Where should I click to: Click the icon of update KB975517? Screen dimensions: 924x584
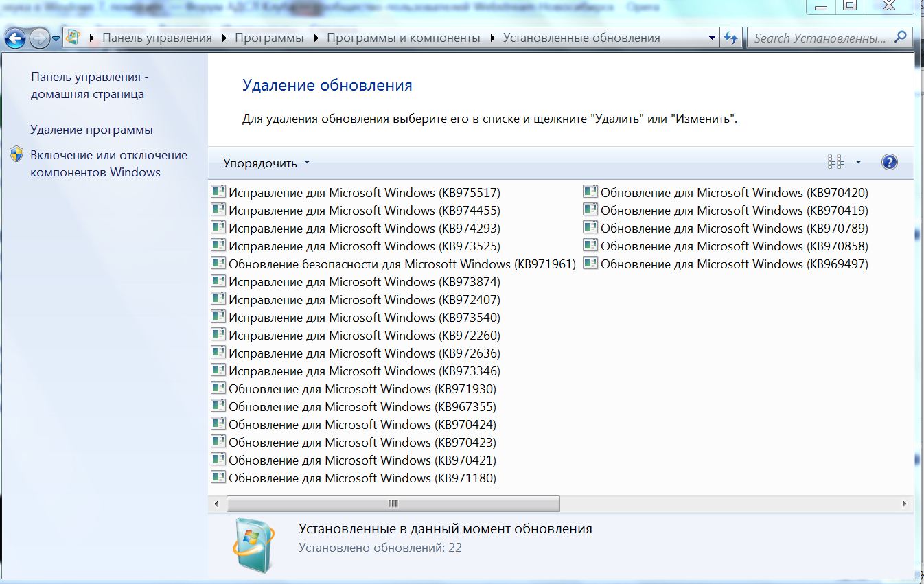click(218, 192)
